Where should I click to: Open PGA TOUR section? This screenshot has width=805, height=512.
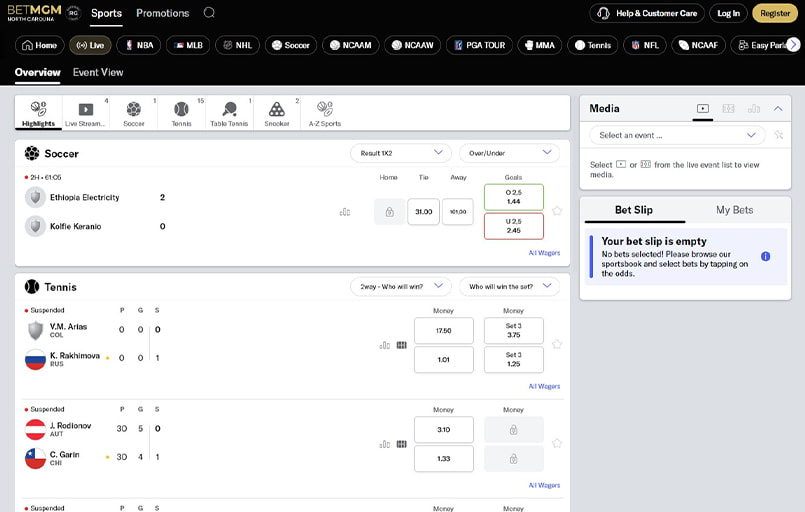[x=479, y=45]
